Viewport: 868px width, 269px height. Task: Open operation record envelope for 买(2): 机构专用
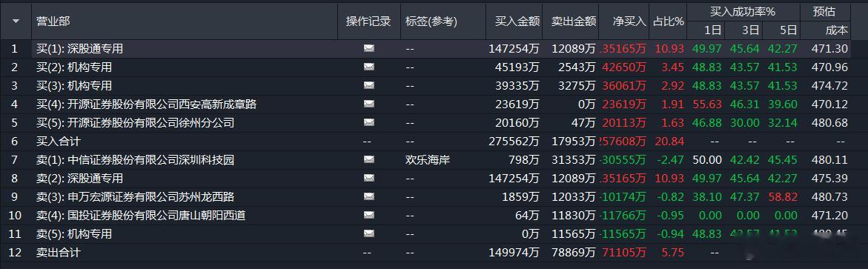[x=368, y=67]
